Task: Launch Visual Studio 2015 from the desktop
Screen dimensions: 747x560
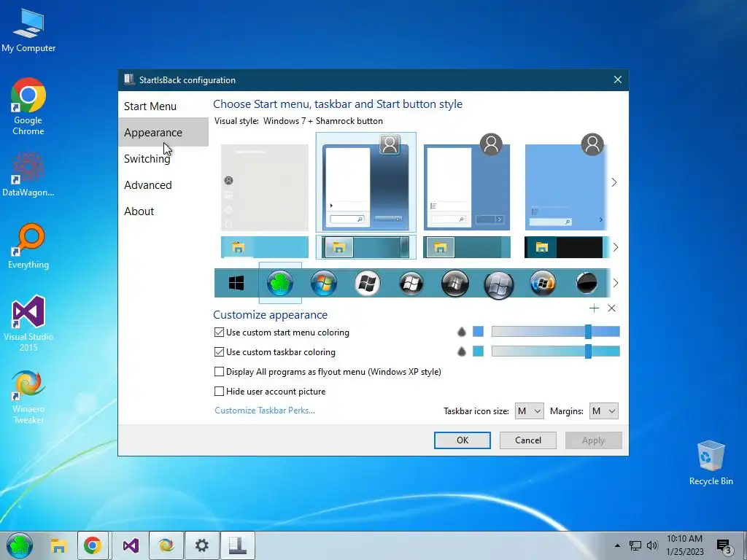Action: click(28, 324)
